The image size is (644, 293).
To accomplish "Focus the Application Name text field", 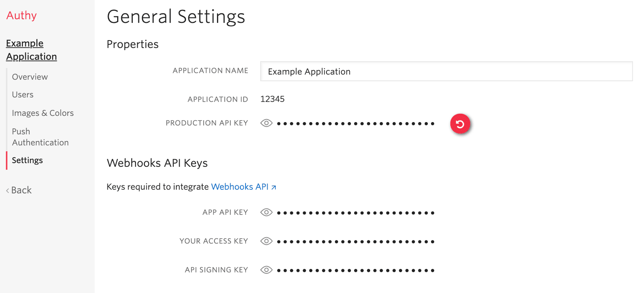I will [x=446, y=72].
